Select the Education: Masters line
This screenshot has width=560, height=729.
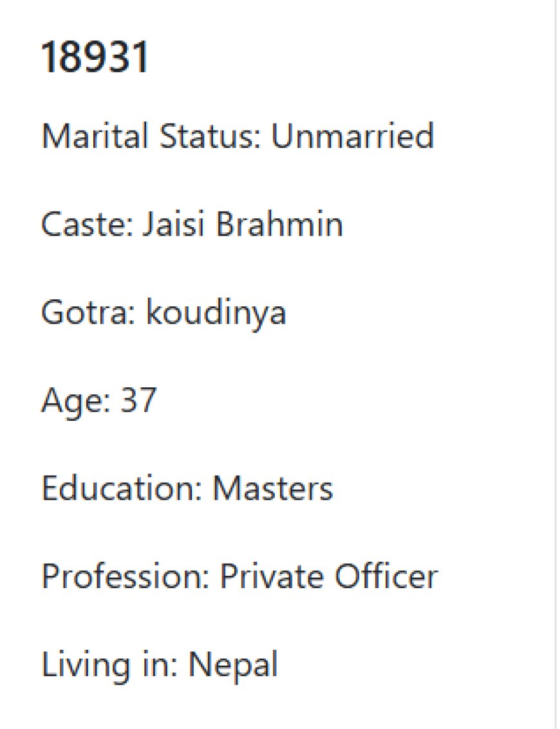[187, 488]
